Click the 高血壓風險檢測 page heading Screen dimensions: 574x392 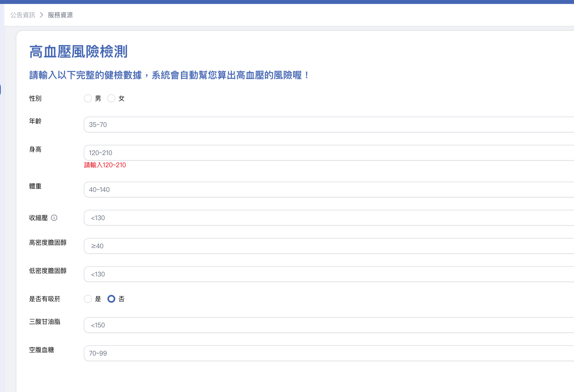click(78, 52)
